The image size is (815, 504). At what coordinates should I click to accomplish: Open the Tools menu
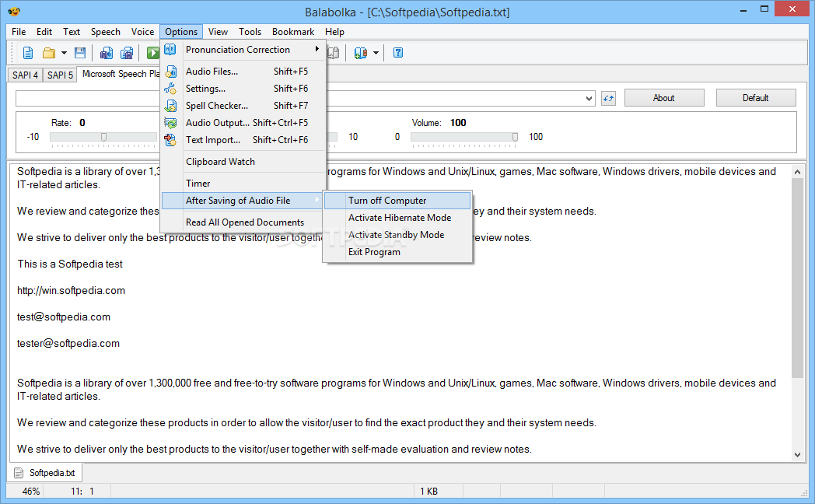[250, 32]
